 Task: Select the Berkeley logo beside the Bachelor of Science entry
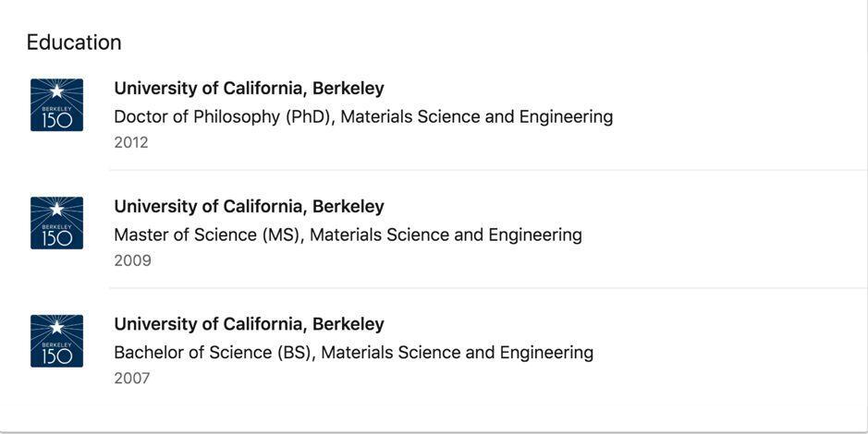[x=56, y=341]
